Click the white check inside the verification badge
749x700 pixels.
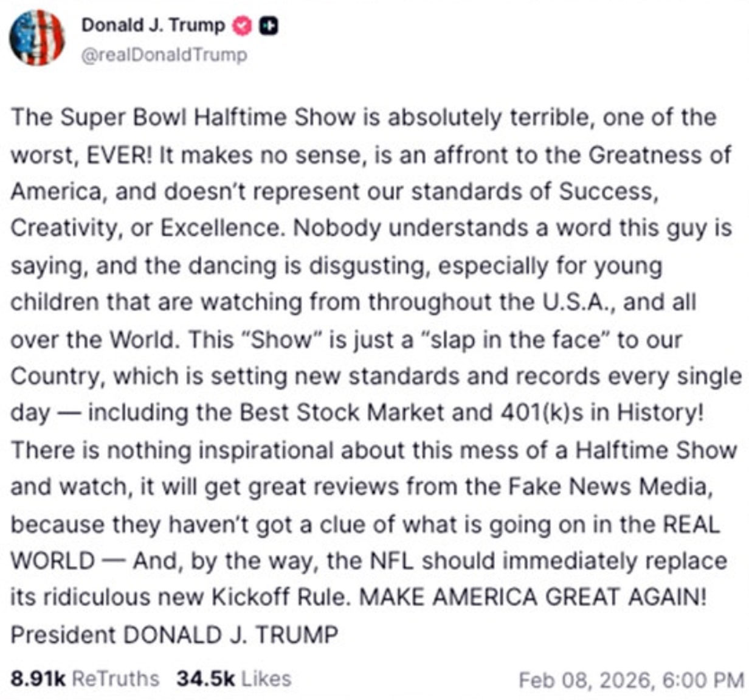click(243, 26)
